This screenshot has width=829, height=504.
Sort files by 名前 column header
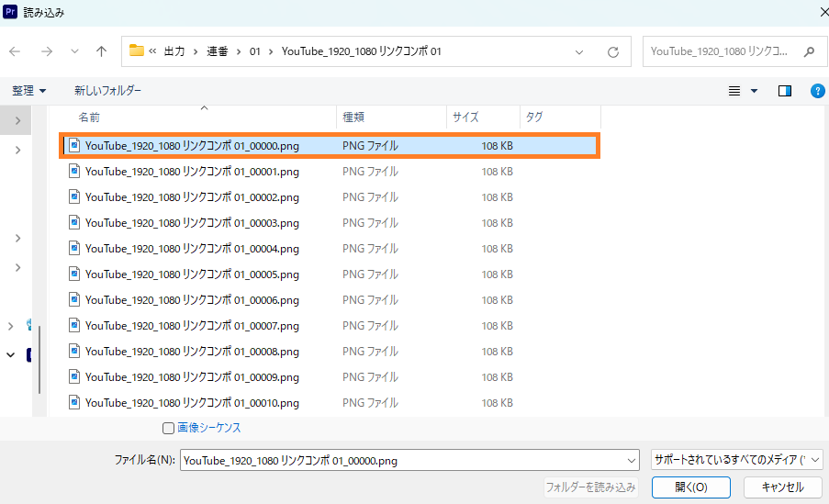(89, 118)
